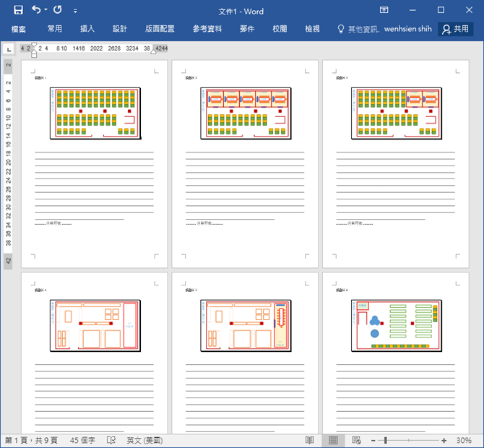Viewport: 484px width, 448px height.
Task: Switch to Web Layout view icon
Action: (x=356, y=440)
